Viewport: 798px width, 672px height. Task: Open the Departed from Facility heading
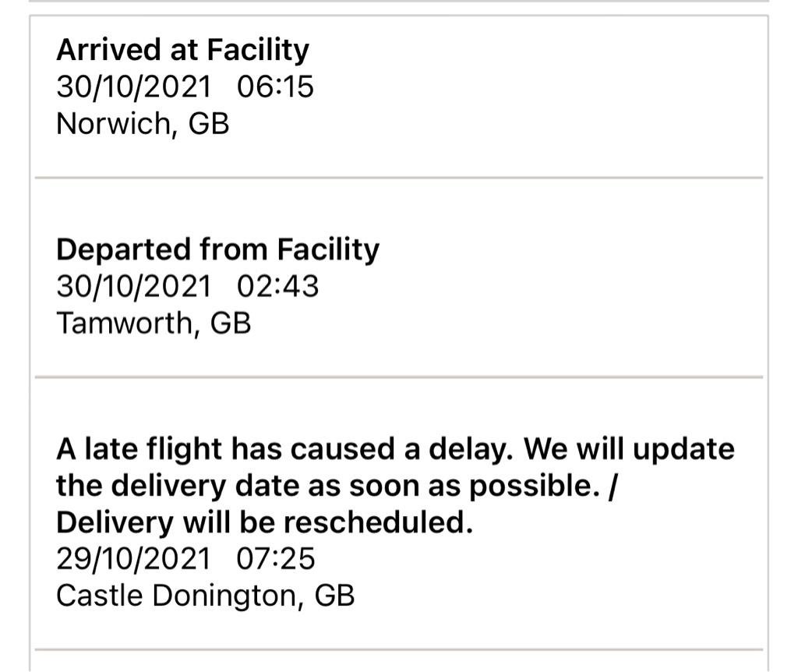tap(217, 249)
